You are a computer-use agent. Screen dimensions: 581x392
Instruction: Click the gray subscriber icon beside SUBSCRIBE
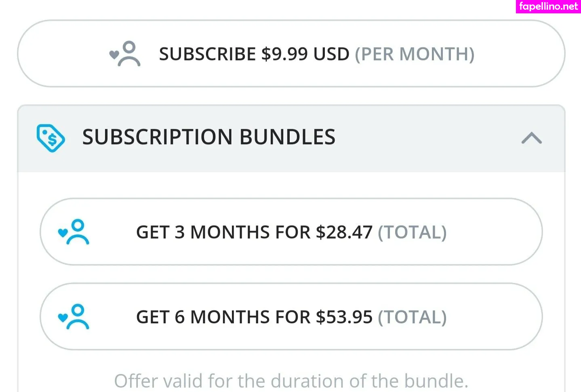coord(125,53)
